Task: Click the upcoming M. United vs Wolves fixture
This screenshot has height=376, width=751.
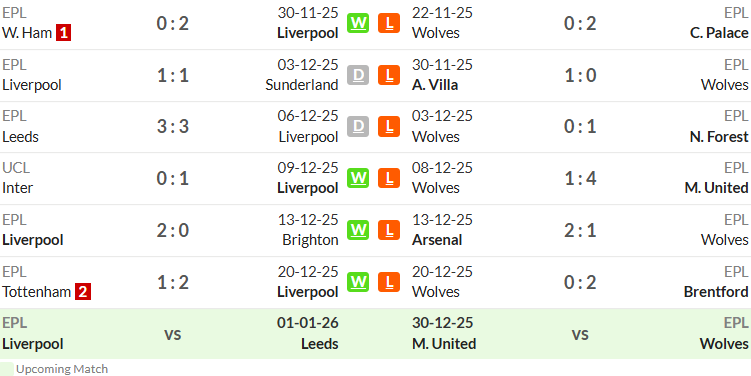Action: pyautogui.click(x=580, y=334)
